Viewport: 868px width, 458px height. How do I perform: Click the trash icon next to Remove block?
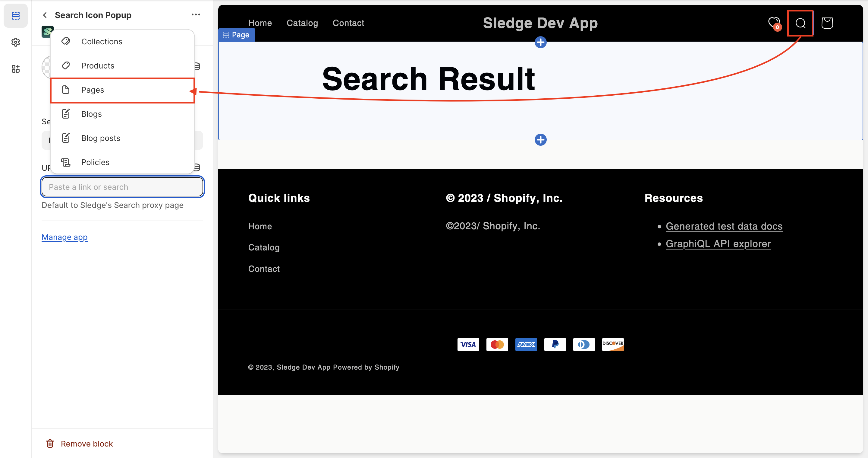click(x=50, y=444)
